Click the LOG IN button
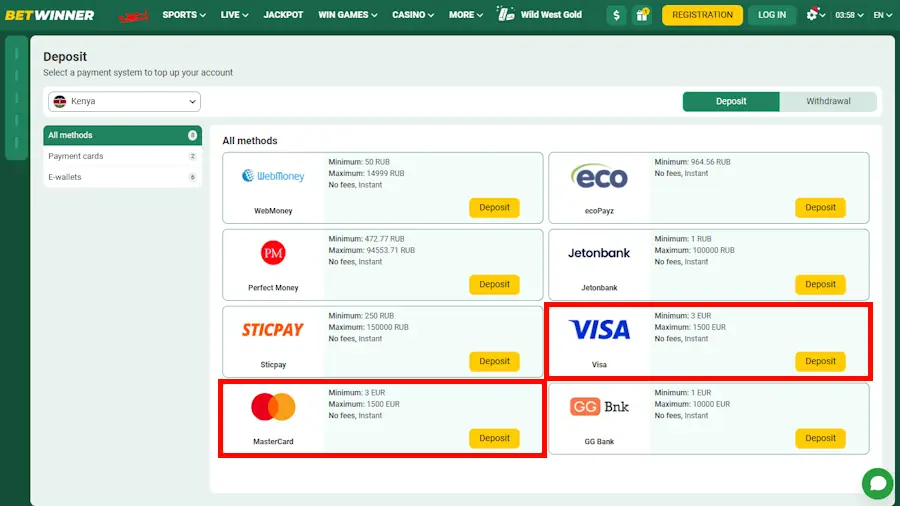900x506 pixels. pyautogui.click(x=771, y=15)
